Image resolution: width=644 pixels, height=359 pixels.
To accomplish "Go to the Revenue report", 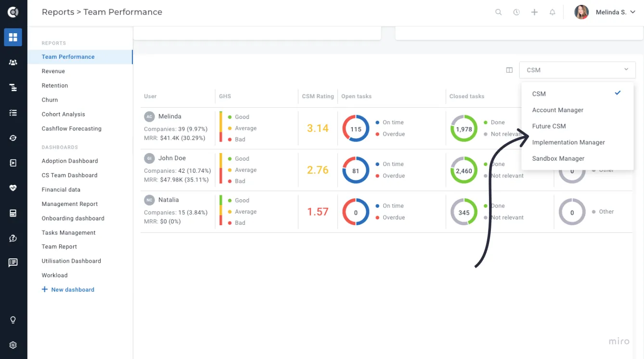I will point(53,71).
